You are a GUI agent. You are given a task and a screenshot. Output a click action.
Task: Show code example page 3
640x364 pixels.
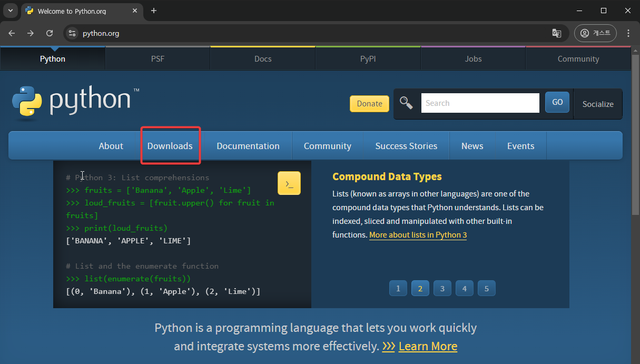click(442, 288)
